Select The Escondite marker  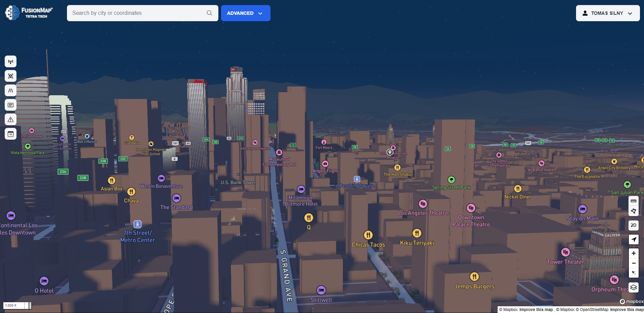coord(587,170)
